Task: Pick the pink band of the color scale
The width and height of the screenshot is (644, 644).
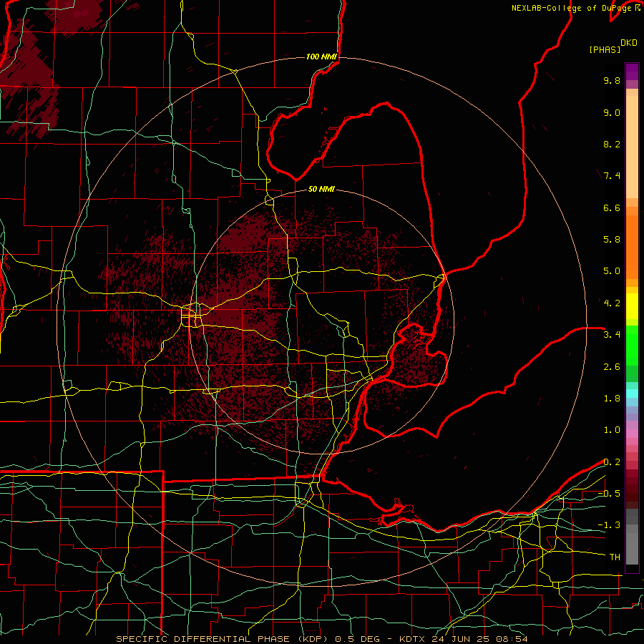Action: (632, 434)
